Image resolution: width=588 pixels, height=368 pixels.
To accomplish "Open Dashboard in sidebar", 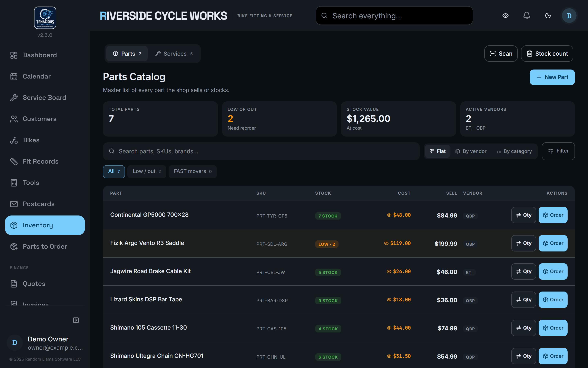I will (45, 55).
